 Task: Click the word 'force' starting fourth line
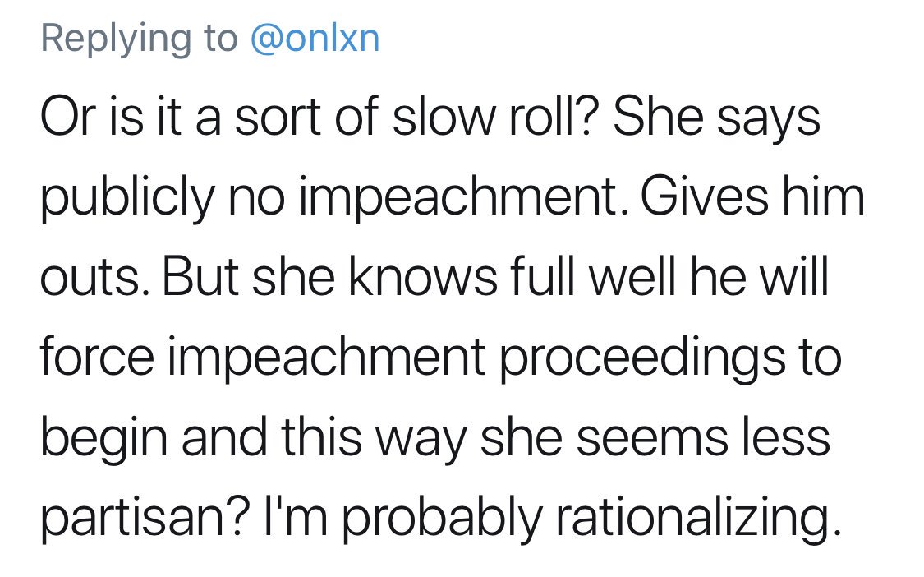point(98,356)
